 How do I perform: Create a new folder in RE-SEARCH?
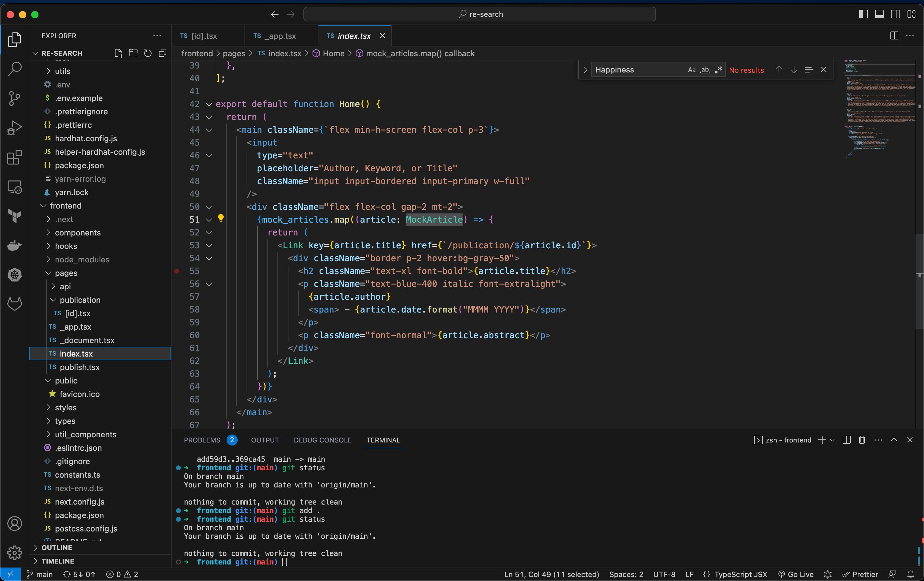click(x=133, y=54)
